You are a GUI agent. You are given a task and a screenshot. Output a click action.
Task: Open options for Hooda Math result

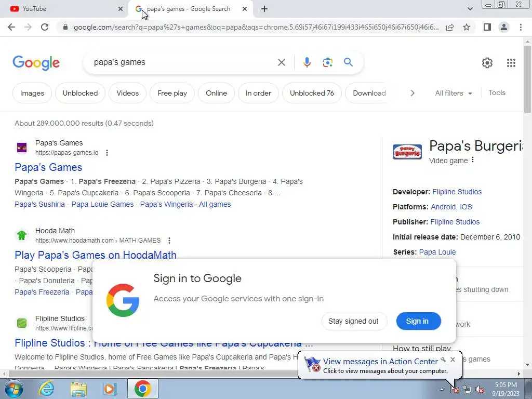click(x=169, y=241)
